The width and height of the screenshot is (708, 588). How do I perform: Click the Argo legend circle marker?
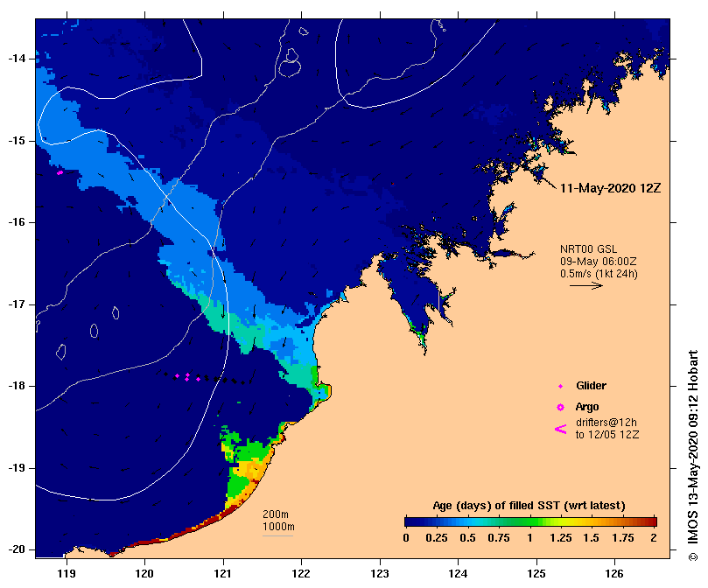click(560, 408)
